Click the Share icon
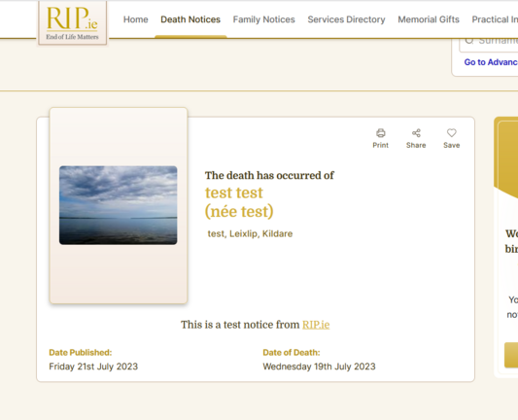Image resolution: width=518 pixels, height=420 pixels. click(416, 133)
